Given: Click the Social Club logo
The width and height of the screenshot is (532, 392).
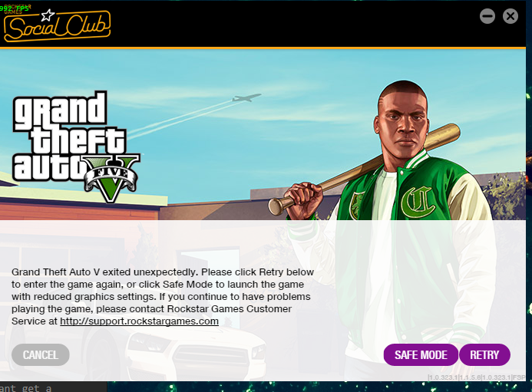Looking at the screenshot, I should (x=57, y=26).
